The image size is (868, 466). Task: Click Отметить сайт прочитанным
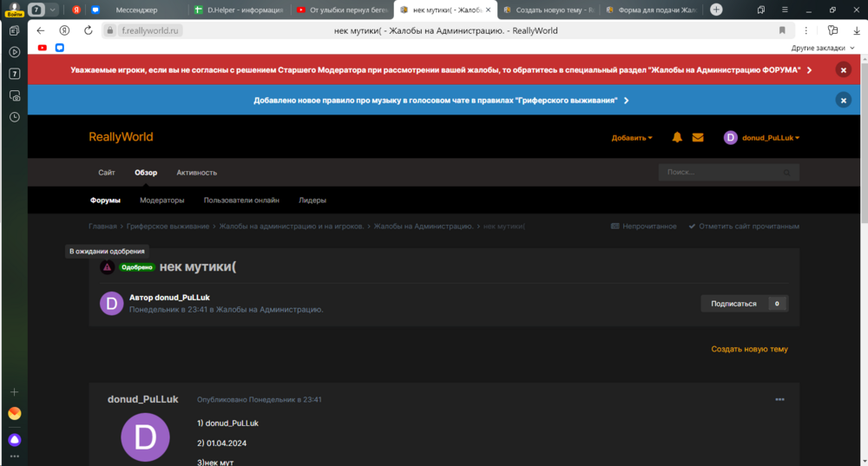pyautogui.click(x=744, y=226)
